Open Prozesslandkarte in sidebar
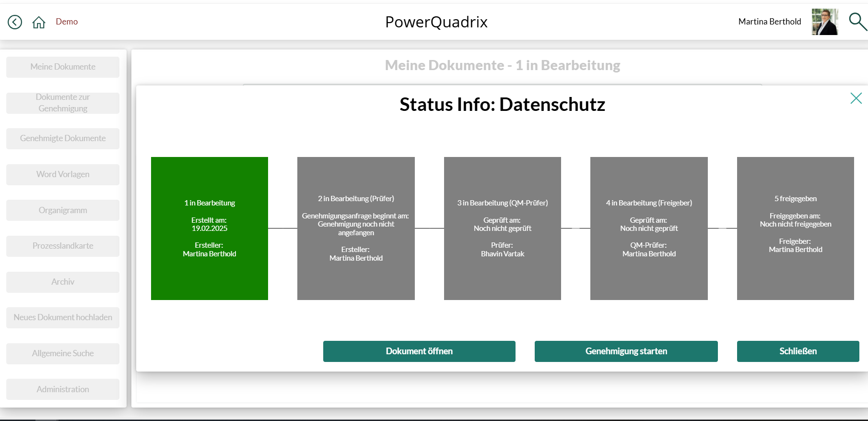The width and height of the screenshot is (868, 421). click(63, 246)
